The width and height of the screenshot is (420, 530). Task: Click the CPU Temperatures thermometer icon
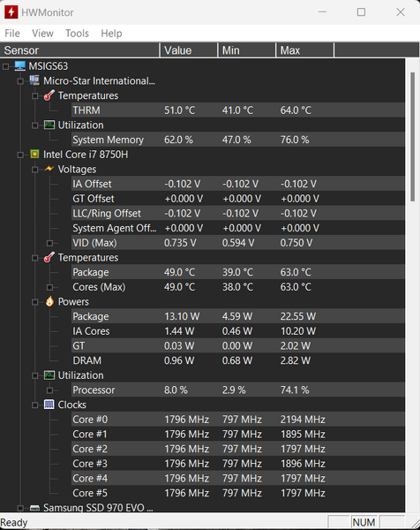49,257
